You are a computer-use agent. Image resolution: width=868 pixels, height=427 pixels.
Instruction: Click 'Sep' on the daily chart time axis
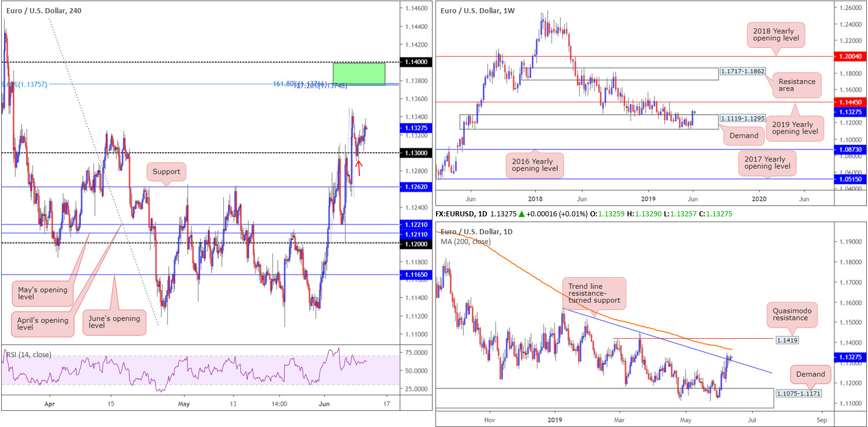pos(822,420)
